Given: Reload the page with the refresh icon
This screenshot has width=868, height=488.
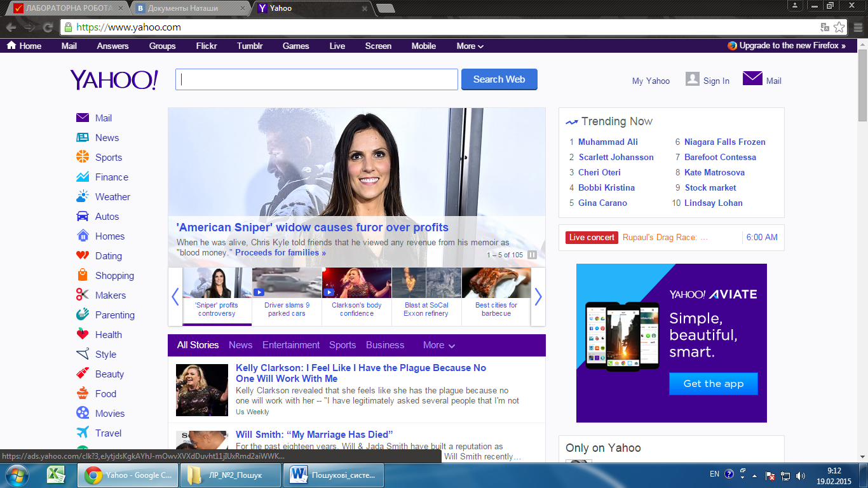Looking at the screenshot, I should coord(48,27).
